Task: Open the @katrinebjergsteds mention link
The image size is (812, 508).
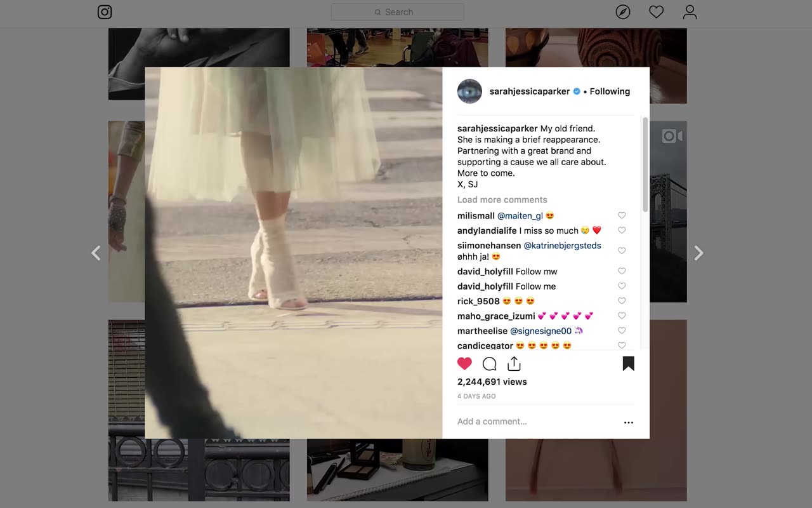Action: tap(562, 246)
